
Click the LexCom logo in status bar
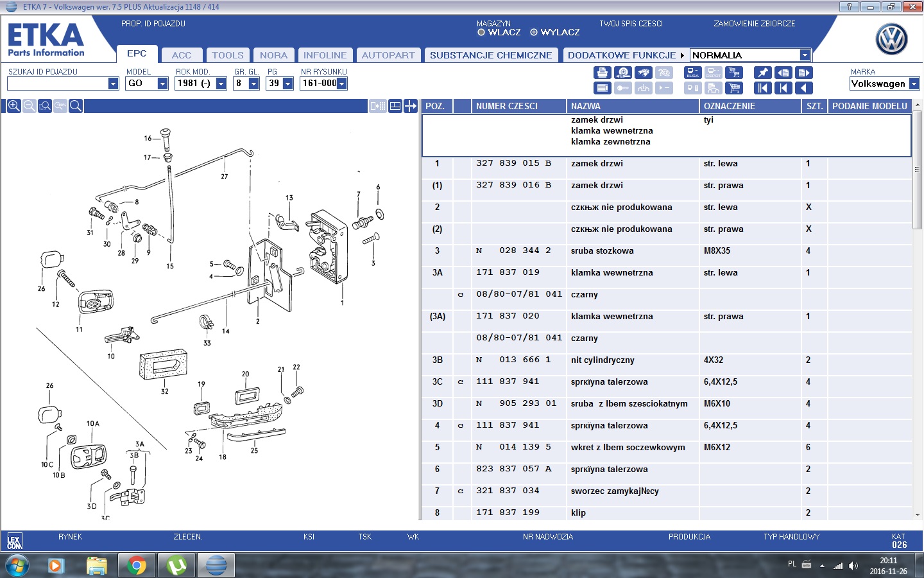tap(14, 541)
